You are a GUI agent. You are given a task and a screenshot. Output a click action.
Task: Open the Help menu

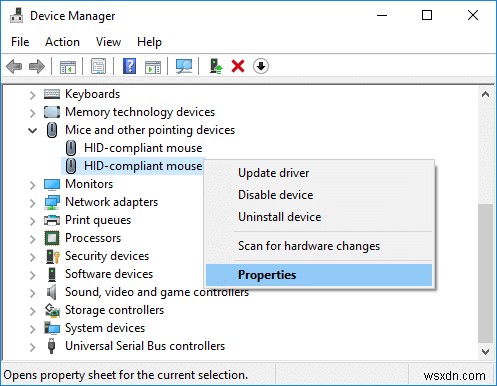[149, 42]
